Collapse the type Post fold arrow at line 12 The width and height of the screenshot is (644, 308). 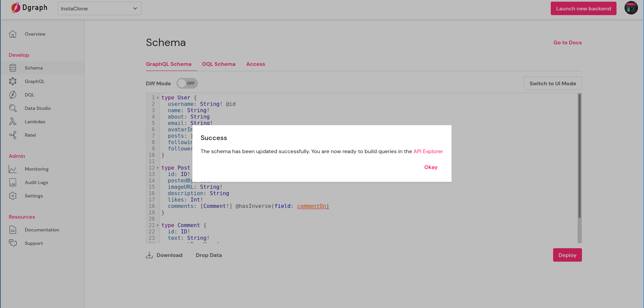pos(158,168)
